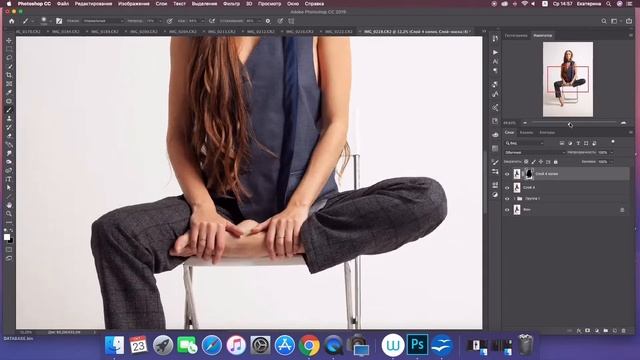
Task: Click the foreground color swatch
Action: (x=7, y=237)
